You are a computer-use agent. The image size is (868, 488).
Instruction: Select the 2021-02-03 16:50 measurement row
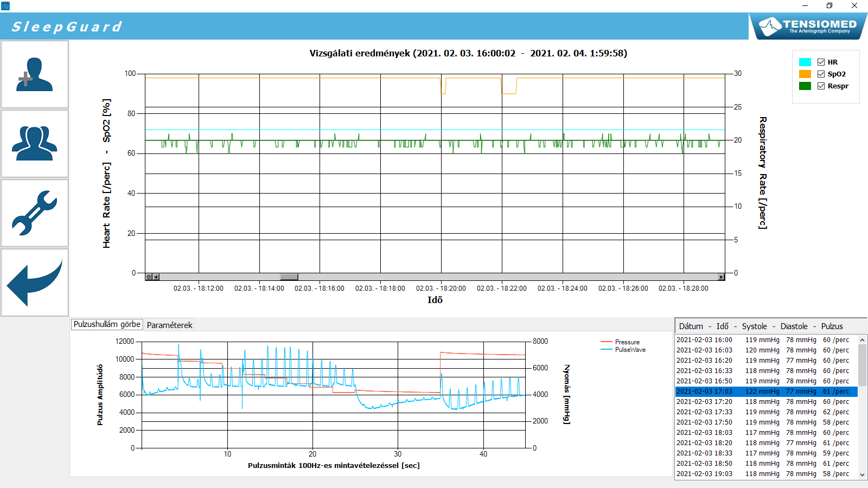766,381
